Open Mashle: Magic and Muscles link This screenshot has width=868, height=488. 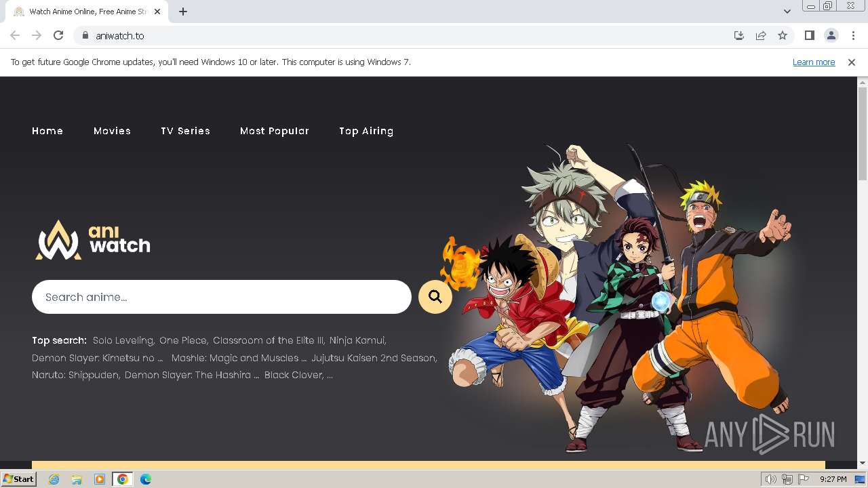[239, 358]
